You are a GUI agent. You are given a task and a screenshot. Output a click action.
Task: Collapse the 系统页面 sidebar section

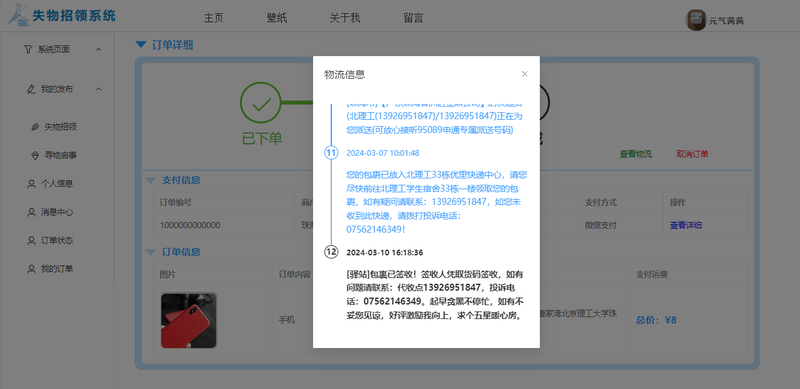(98, 50)
